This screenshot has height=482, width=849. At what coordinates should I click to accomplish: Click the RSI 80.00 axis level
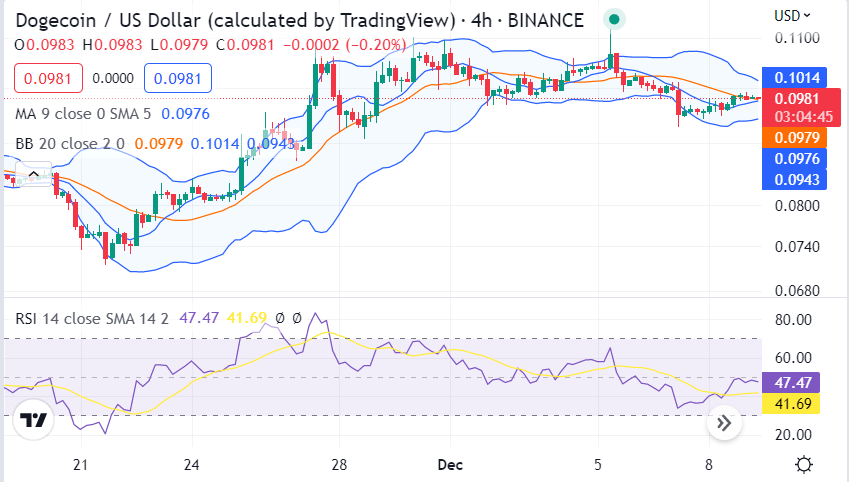point(793,319)
